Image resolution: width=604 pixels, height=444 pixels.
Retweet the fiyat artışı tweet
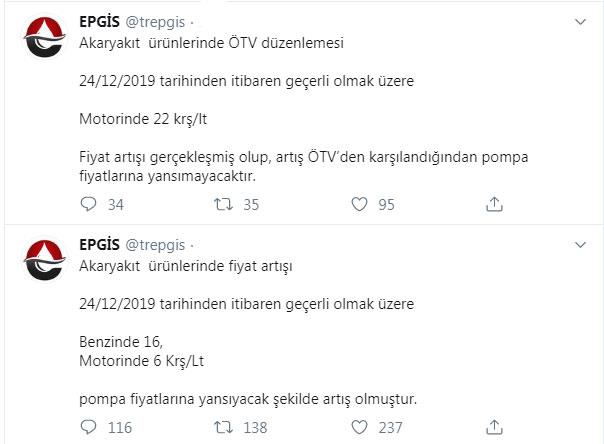223,427
